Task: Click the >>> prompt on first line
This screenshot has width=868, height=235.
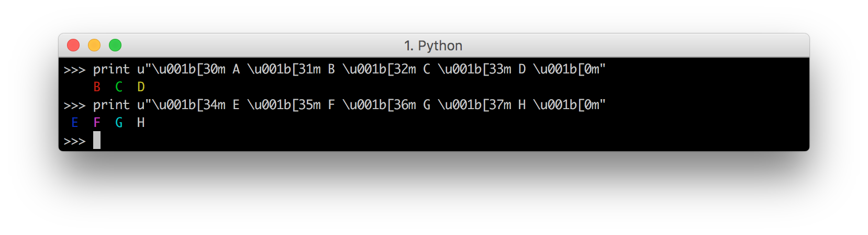Action: (x=74, y=69)
